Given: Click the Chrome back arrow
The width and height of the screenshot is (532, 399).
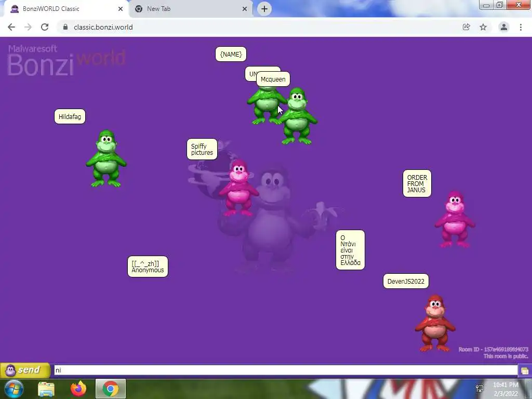Looking at the screenshot, I should pyautogui.click(x=11, y=27).
